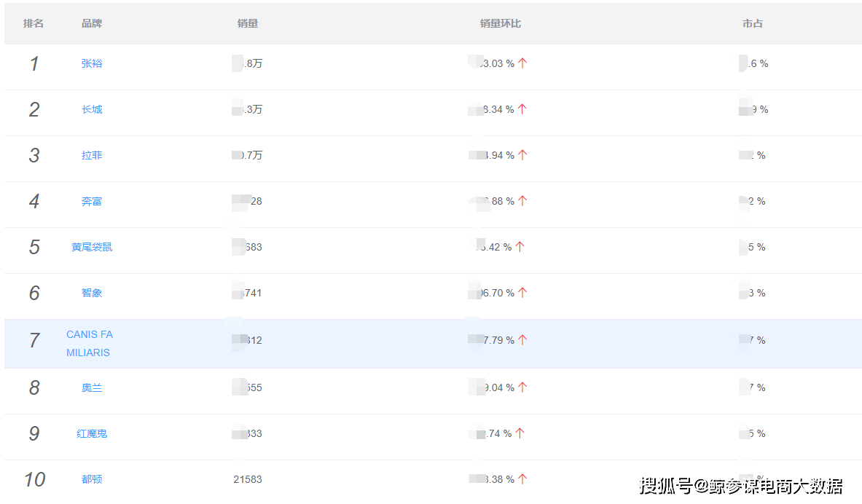Open the 张裕 brand page
This screenshot has height=504, width=862.
coord(91,63)
